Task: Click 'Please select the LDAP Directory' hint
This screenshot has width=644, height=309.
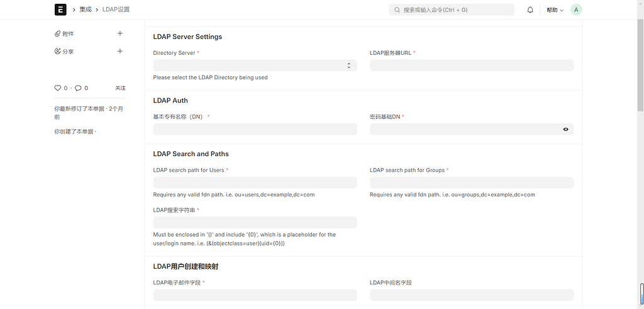Action: (x=210, y=77)
